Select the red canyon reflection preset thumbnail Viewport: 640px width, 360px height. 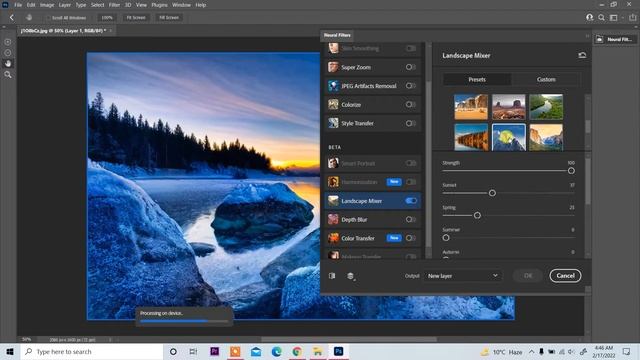[471, 137]
